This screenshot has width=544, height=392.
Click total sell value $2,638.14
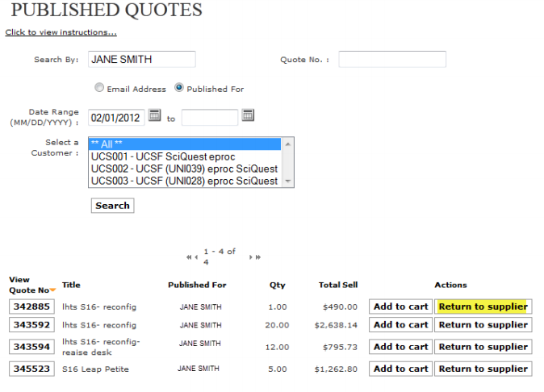pyautogui.click(x=336, y=325)
